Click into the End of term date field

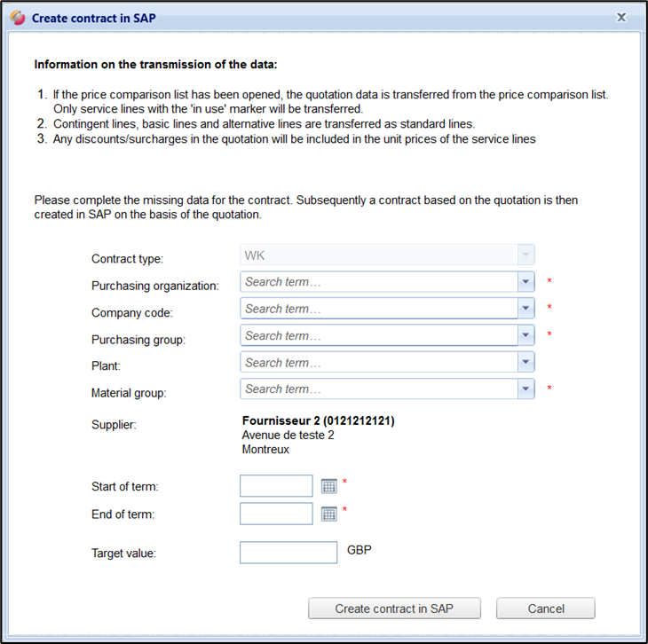coord(276,514)
